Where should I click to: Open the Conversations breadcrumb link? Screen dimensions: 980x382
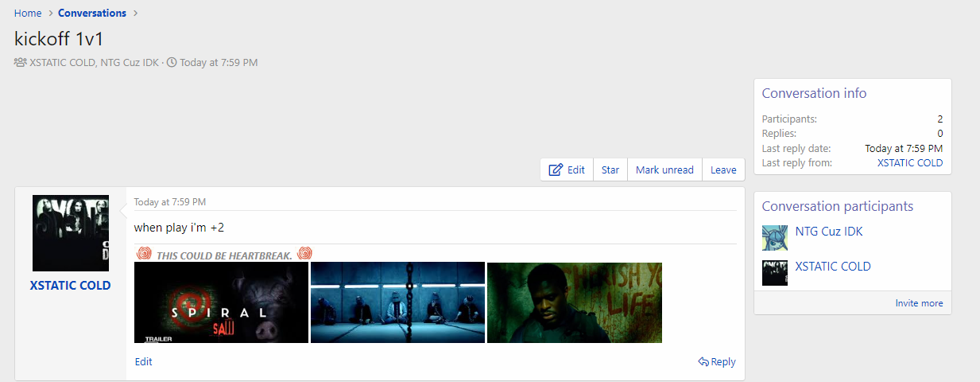[x=92, y=13]
